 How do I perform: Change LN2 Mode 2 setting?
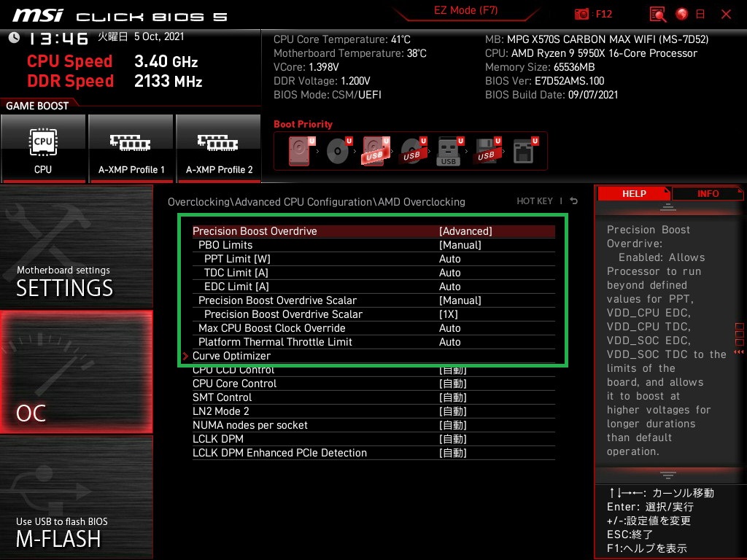point(373,411)
